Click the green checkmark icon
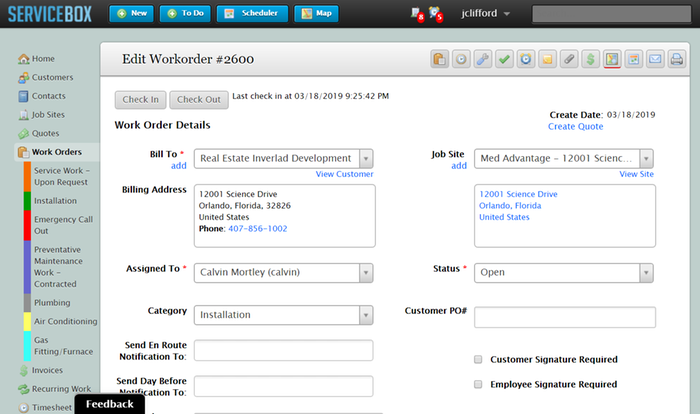Screen dimensions: 700x414 coord(504,59)
